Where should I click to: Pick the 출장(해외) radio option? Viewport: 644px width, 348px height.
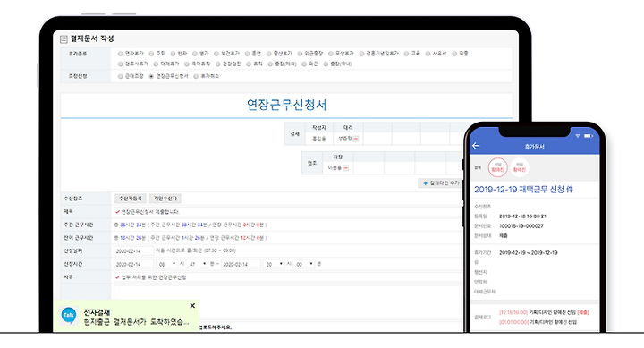pos(270,64)
